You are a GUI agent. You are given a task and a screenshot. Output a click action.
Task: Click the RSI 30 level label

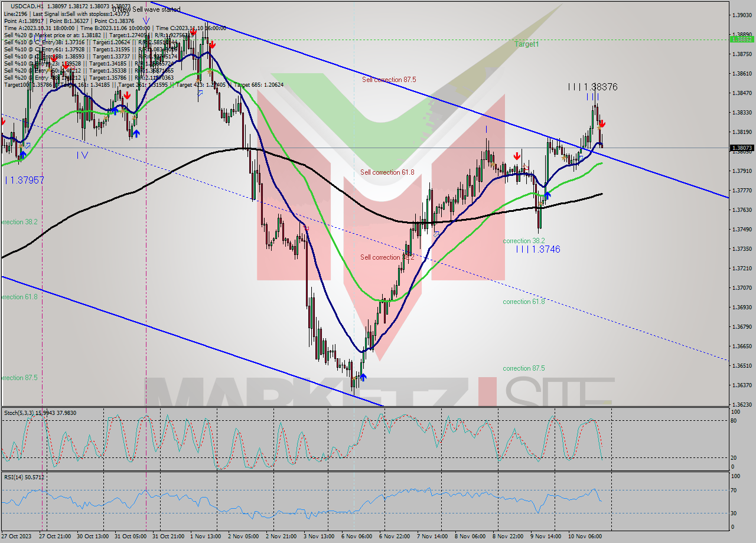coord(734,512)
